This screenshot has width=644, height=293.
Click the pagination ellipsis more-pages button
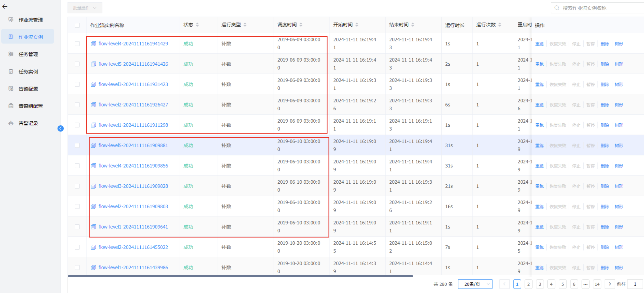tap(585, 284)
